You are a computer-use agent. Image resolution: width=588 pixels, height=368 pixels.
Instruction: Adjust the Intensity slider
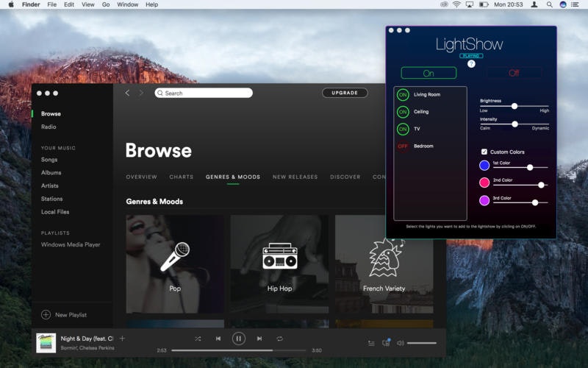pyautogui.click(x=515, y=124)
